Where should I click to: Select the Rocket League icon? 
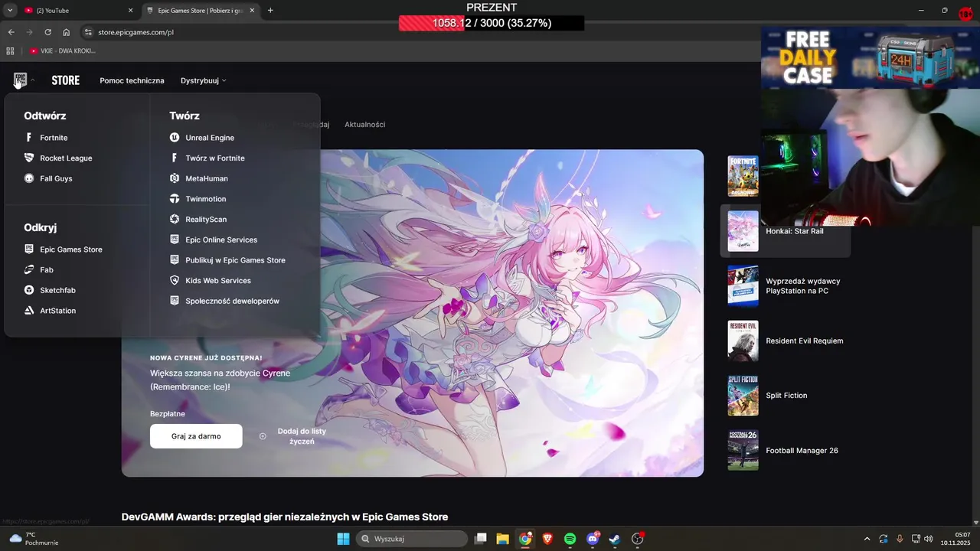click(x=29, y=158)
